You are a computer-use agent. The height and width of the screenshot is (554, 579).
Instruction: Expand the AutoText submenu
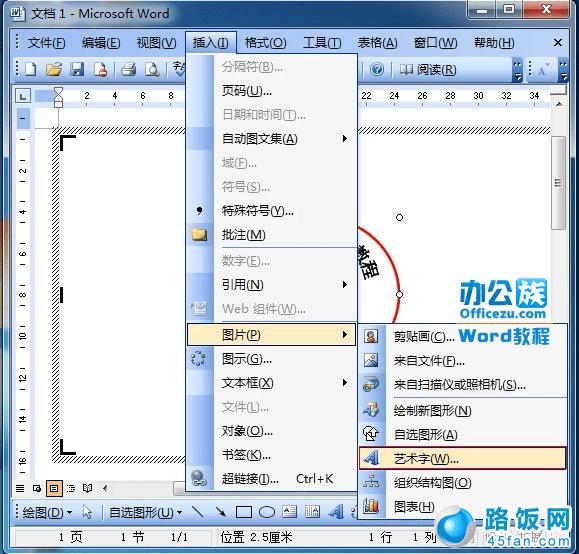pyautogui.click(x=271, y=139)
